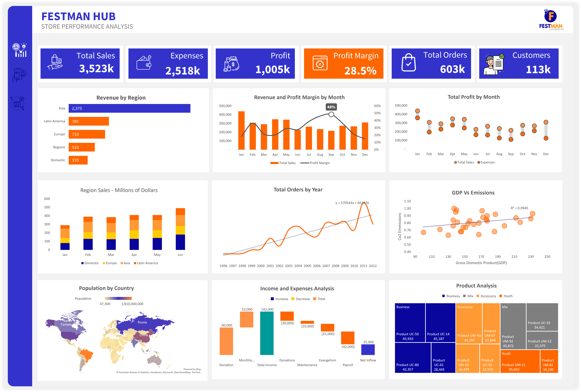Click the Product UC-33 treemap tile
Image resolution: width=581 pixels, height=392 pixels.
(542, 317)
